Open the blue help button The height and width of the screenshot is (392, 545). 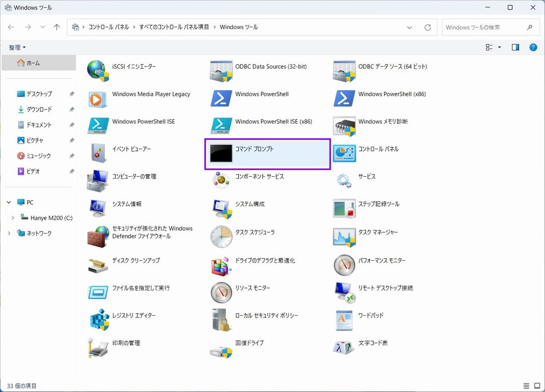point(533,47)
